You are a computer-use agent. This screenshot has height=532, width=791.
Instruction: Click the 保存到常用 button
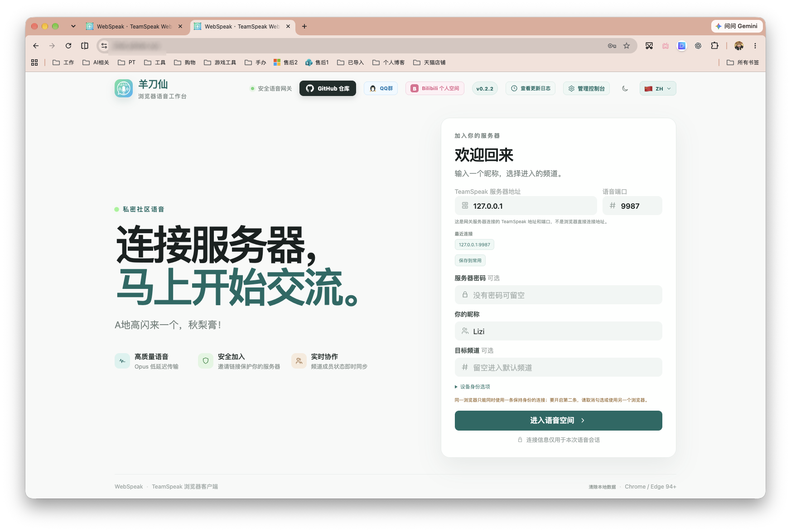(x=470, y=260)
